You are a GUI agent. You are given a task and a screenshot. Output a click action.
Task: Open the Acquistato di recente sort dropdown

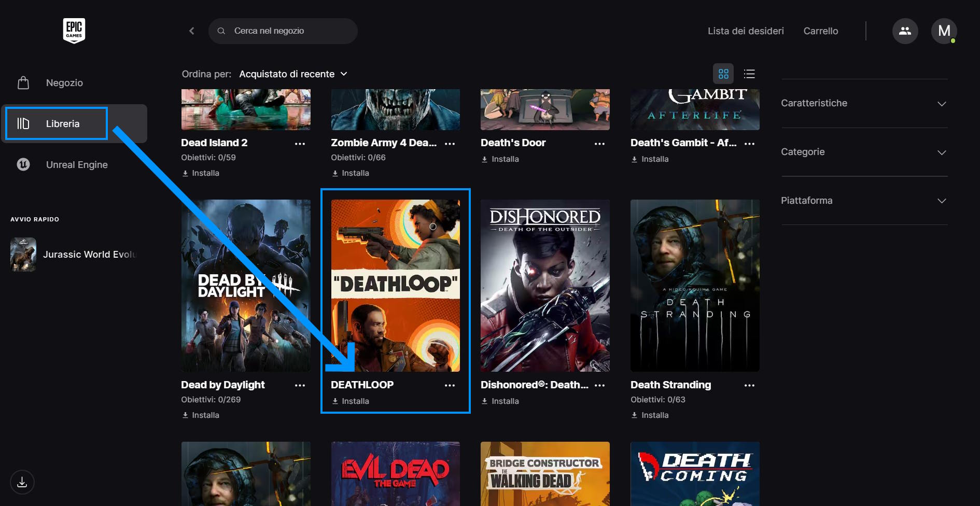[293, 74]
